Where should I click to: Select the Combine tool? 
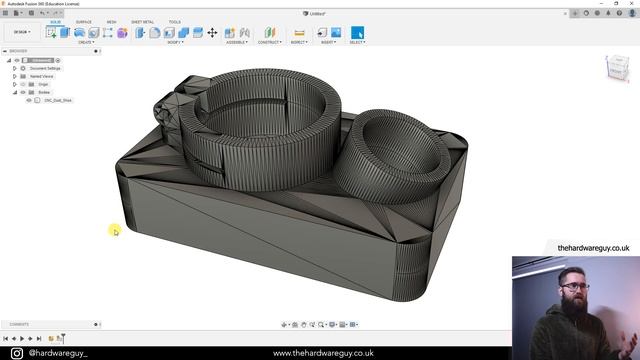point(183,33)
